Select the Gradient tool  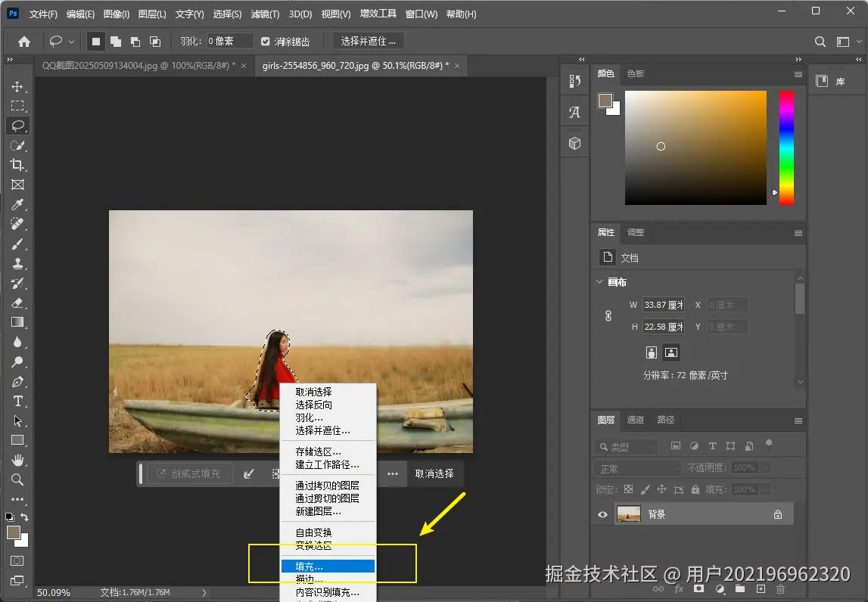tap(17, 322)
